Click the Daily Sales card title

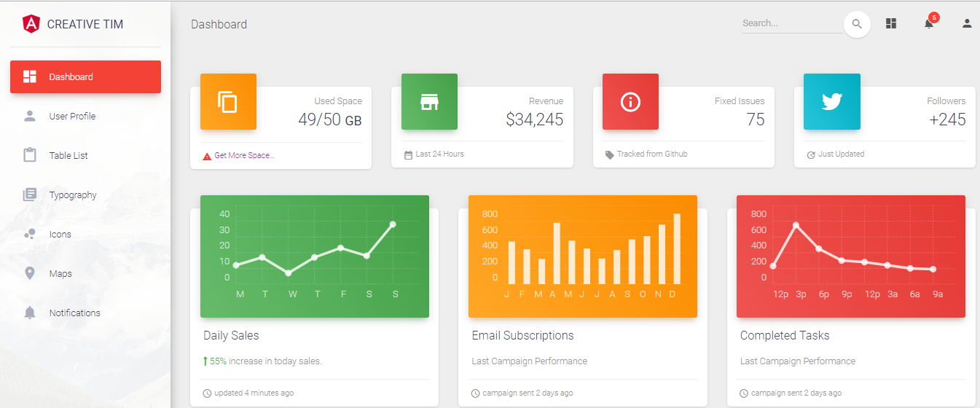(x=231, y=336)
